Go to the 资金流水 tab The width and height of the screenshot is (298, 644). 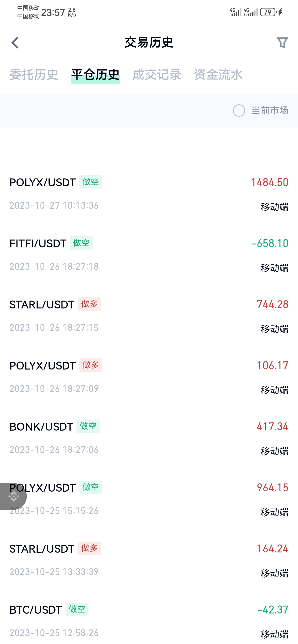point(218,75)
